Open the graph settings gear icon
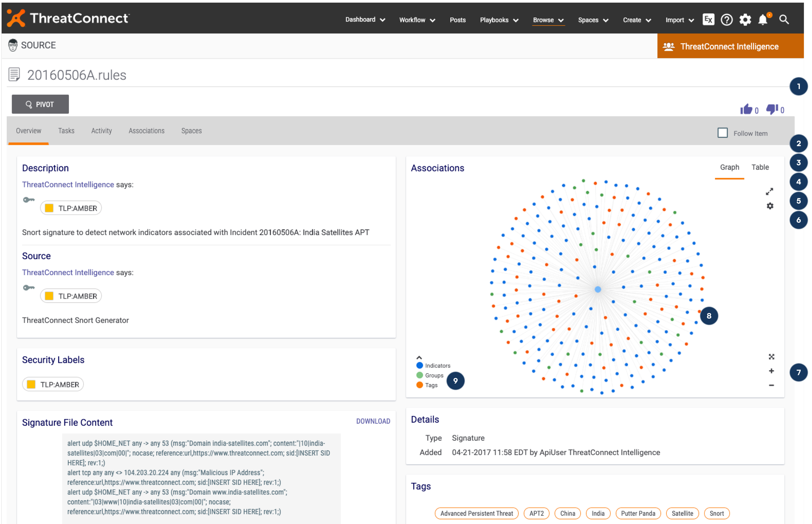Image resolution: width=812 pixels, height=524 pixels. pyautogui.click(x=770, y=206)
